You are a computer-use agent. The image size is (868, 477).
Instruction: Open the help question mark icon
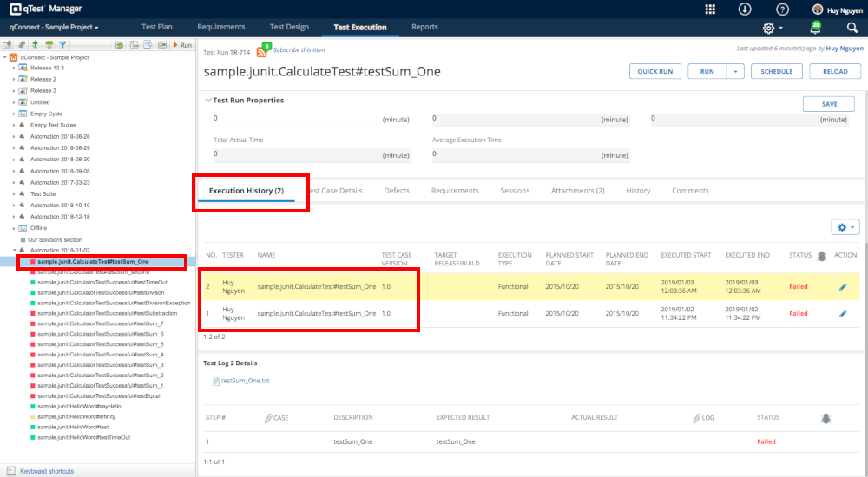pyautogui.click(x=782, y=9)
